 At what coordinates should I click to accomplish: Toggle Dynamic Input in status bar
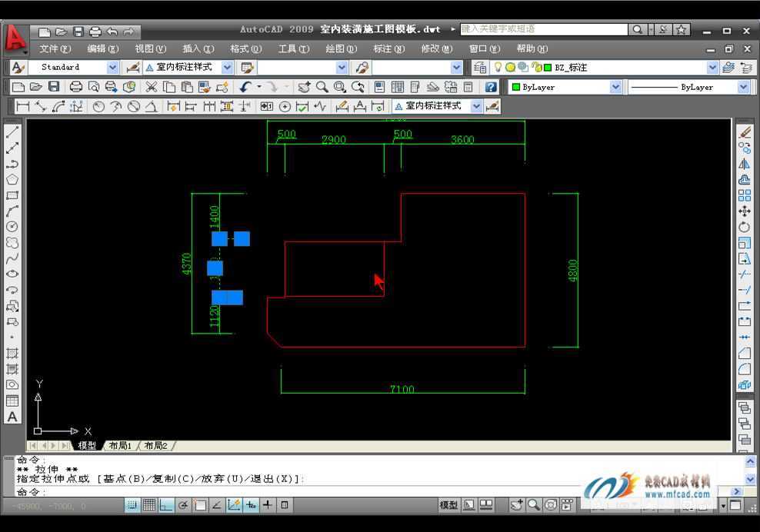(x=251, y=505)
